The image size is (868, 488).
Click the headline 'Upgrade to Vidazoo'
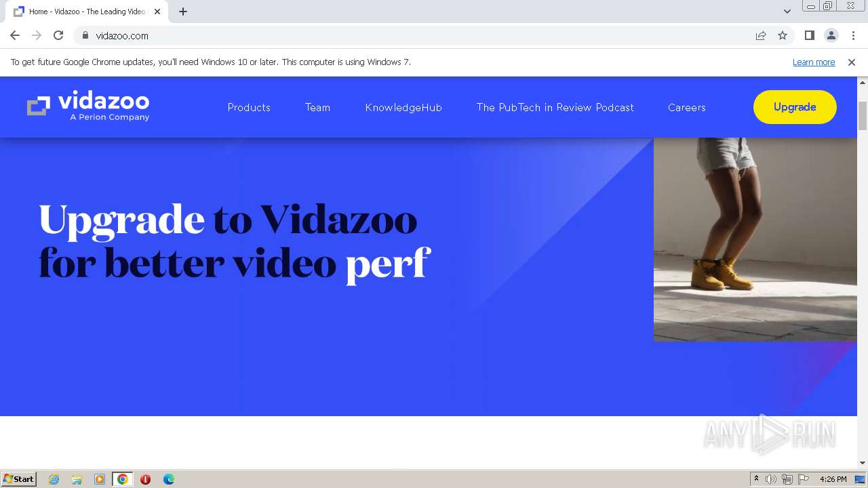228,220
